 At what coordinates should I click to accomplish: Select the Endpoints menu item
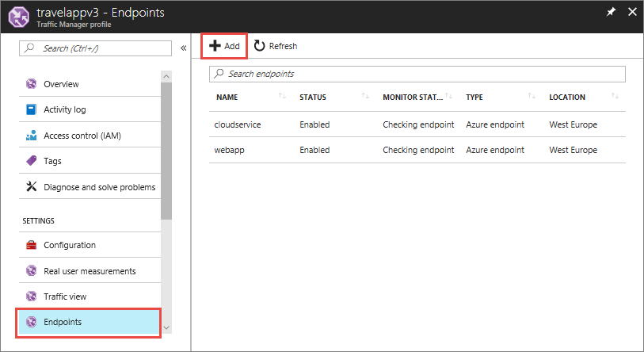click(88, 322)
